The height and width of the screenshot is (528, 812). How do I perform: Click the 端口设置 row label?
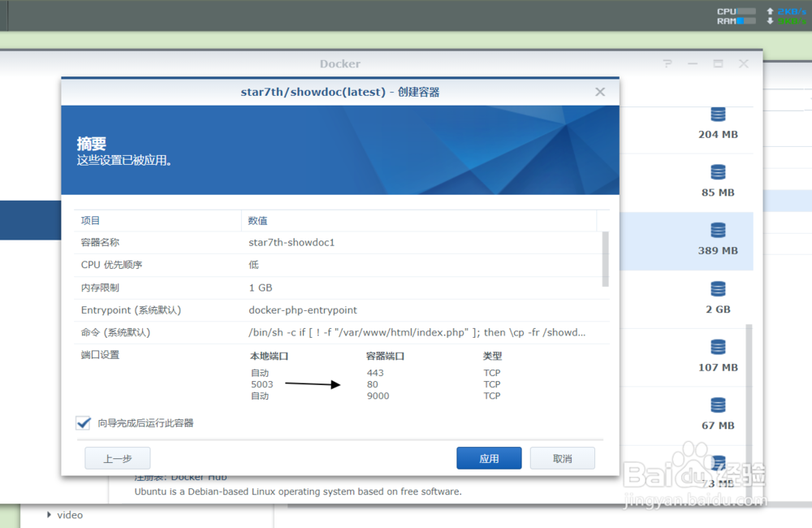[100, 355]
